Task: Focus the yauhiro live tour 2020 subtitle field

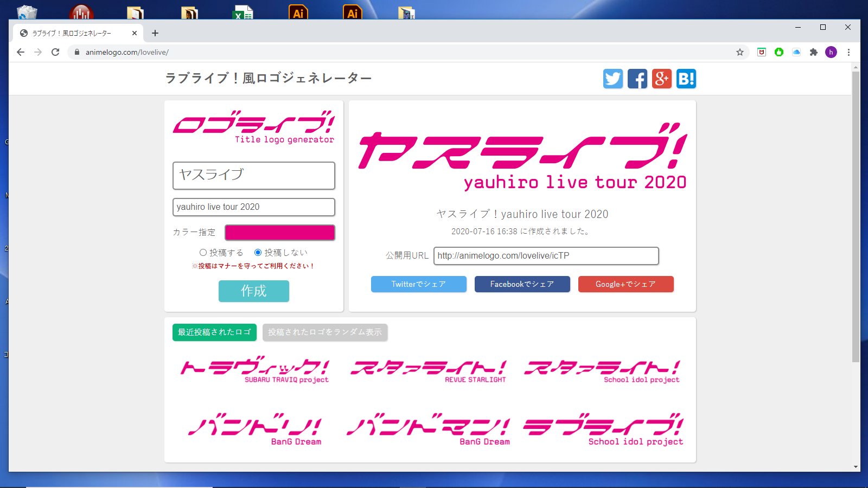Action: pos(254,207)
